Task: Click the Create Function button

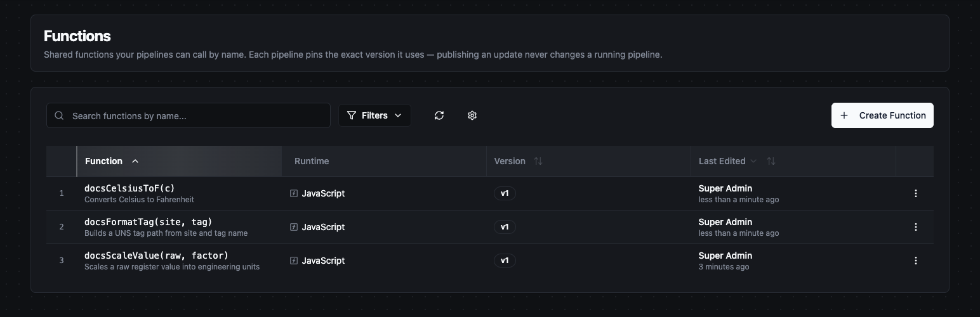Action: point(882,115)
